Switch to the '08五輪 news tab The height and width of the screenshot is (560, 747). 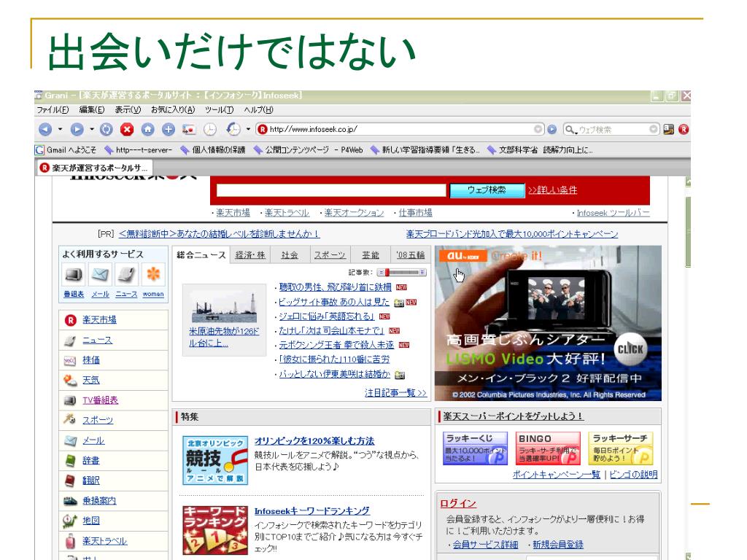(410, 255)
